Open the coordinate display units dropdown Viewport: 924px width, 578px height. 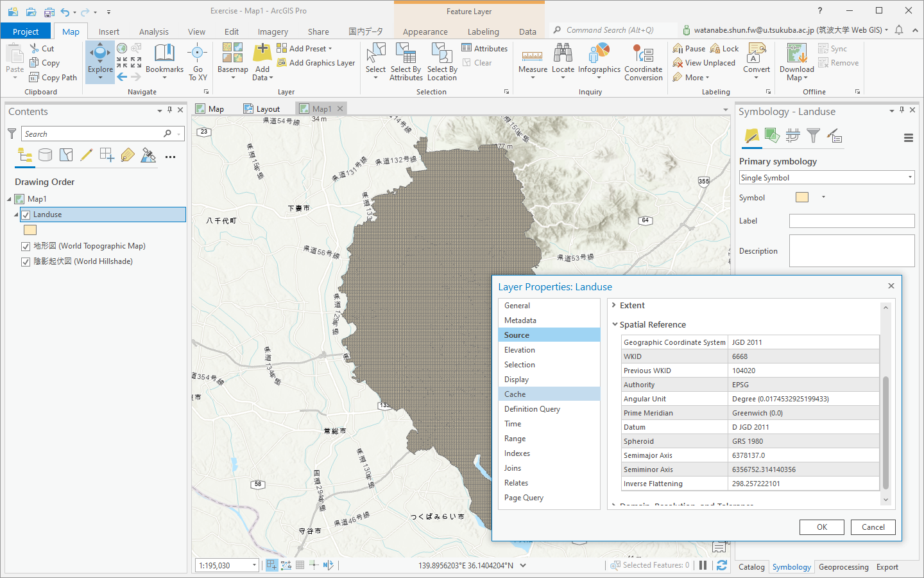(523, 565)
